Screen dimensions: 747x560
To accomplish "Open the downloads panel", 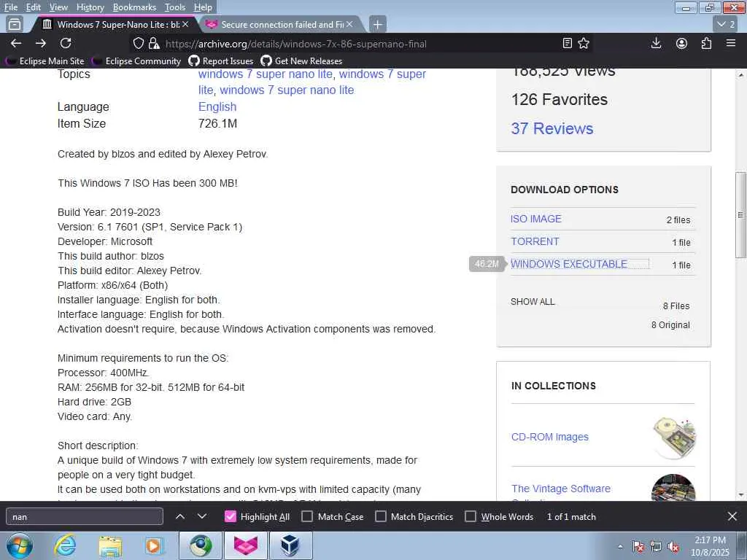I will [656, 43].
